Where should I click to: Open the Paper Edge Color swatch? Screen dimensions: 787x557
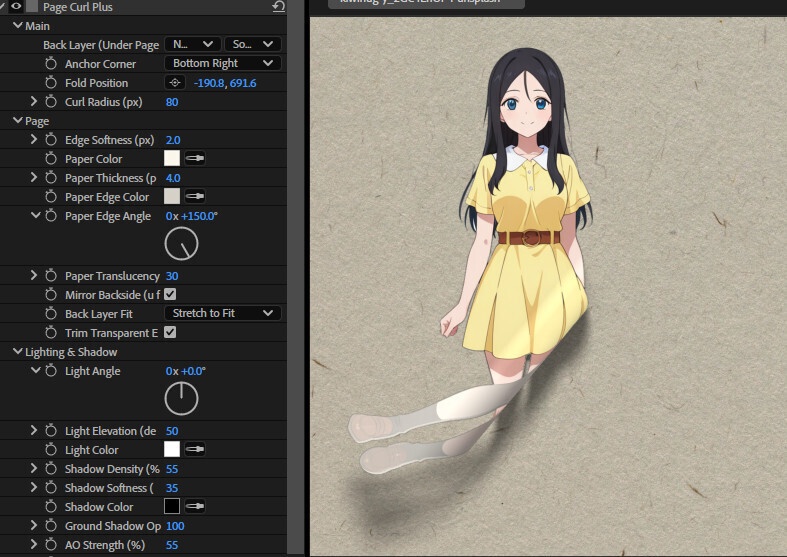[172, 196]
